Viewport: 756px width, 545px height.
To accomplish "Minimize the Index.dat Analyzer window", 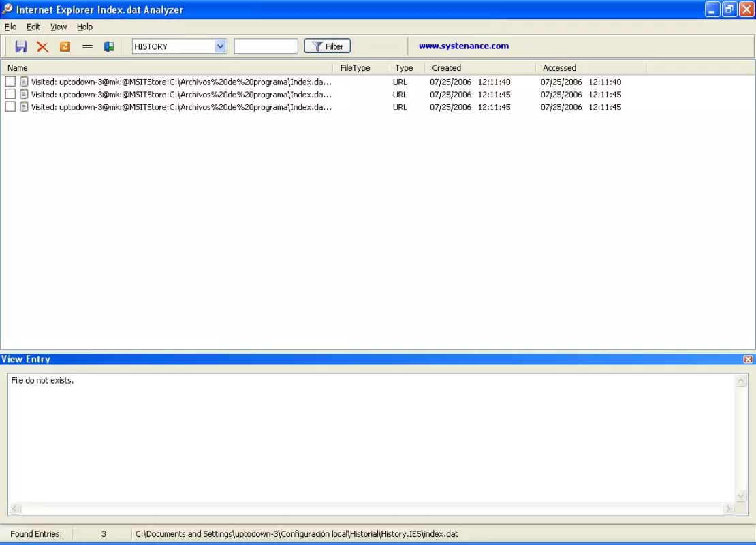I will tap(712, 9).
